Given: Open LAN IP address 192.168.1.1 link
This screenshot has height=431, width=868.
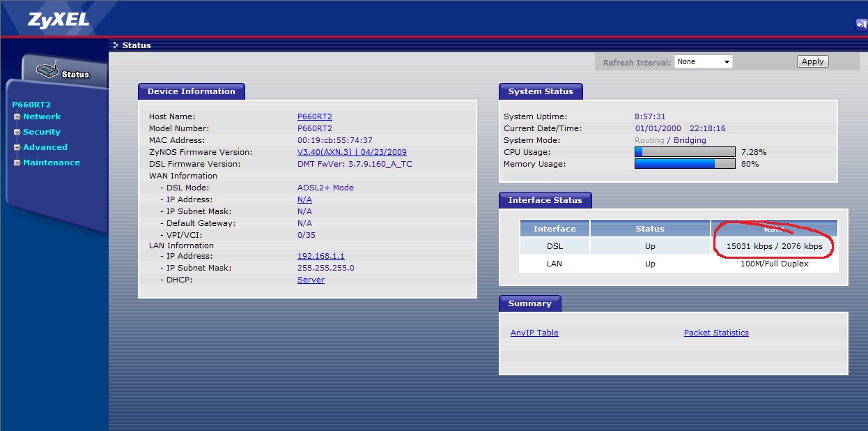Looking at the screenshot, I should 321,256.
